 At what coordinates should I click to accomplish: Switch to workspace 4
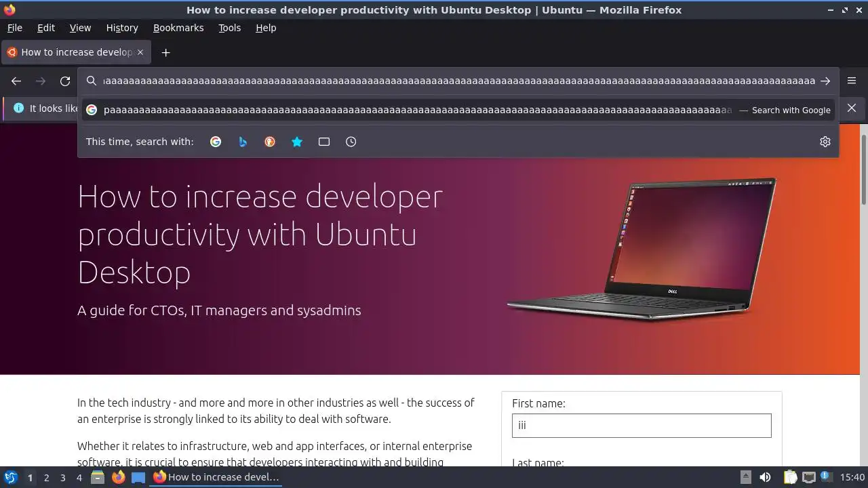click(79, 478)
